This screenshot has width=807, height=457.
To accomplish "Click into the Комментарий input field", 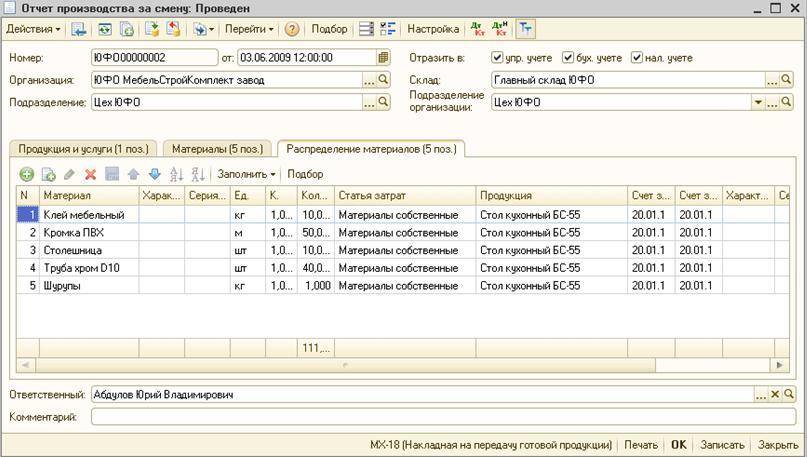I will [440, 417].
